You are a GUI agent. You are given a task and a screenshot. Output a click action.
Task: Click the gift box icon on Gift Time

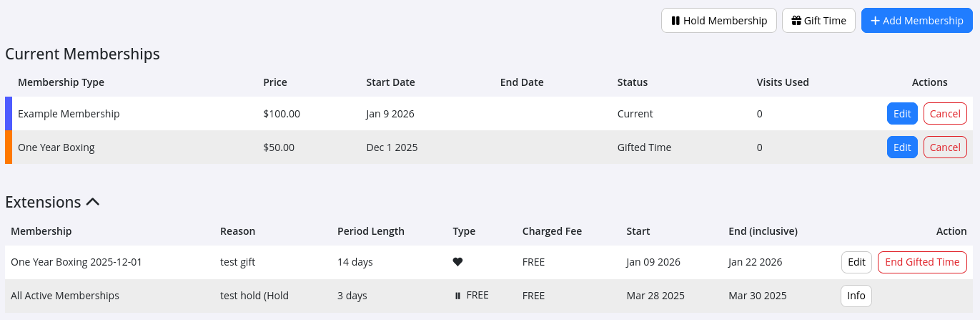tap(796, 21)
